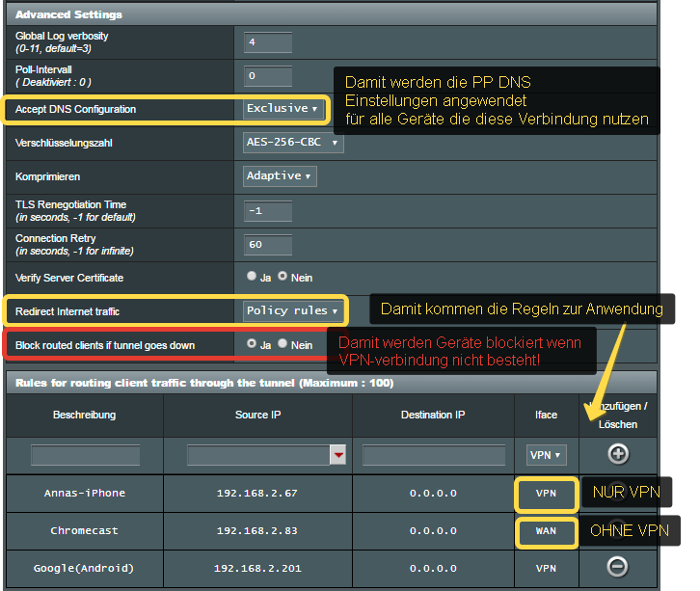
Task: Click the Global Log verbosity field
Action: [268, 42]
